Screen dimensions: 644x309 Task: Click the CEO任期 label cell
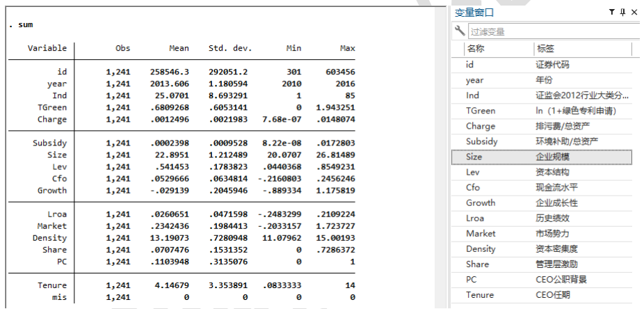click(x=553, y=295)
